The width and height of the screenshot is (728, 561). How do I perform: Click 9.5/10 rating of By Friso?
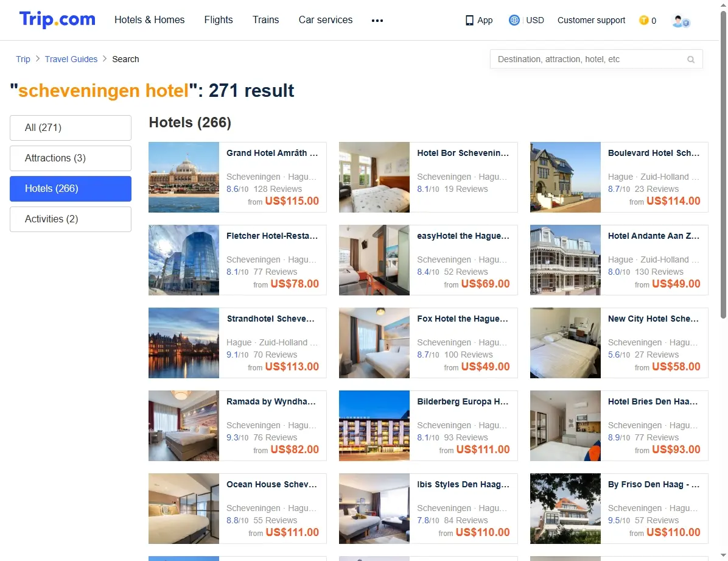pyautogui.click(x=619, y=520)
